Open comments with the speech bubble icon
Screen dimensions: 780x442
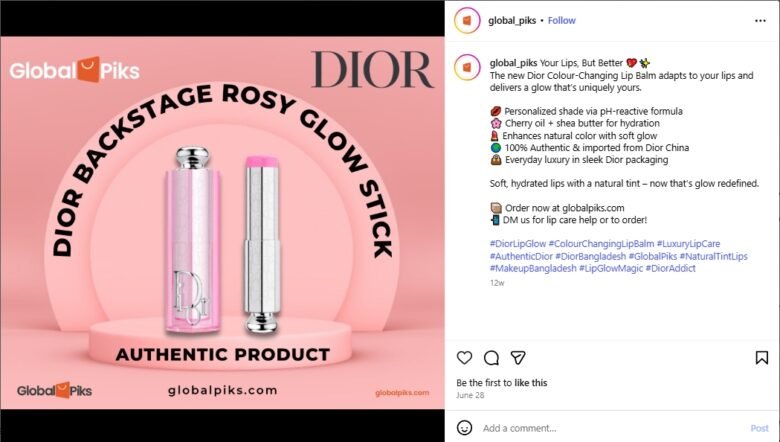coord(491,357)
